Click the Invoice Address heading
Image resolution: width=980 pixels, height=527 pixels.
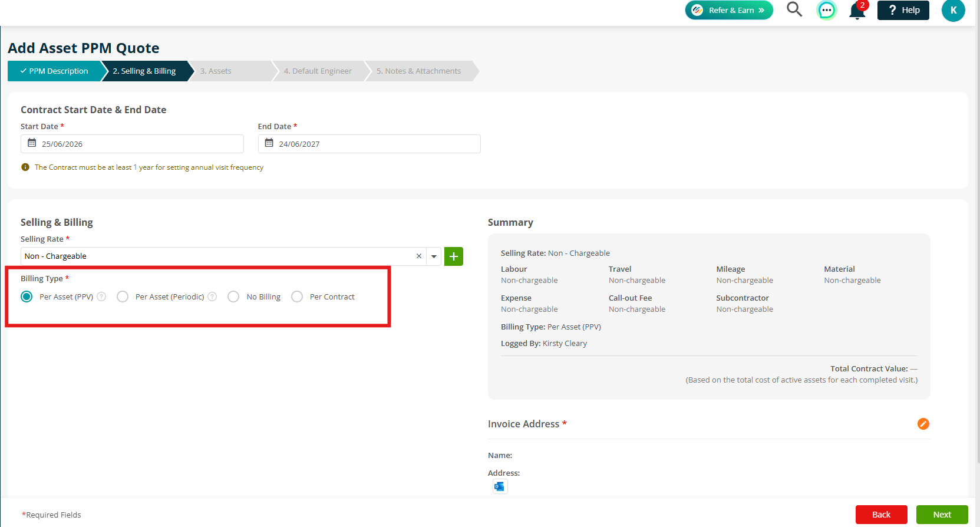523,424
